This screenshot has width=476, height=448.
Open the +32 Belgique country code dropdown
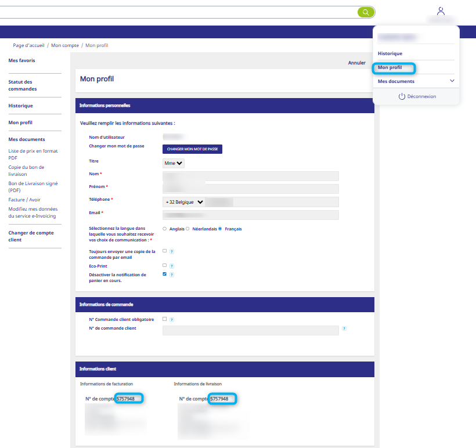pyautogui.click(x=184, y=202)
